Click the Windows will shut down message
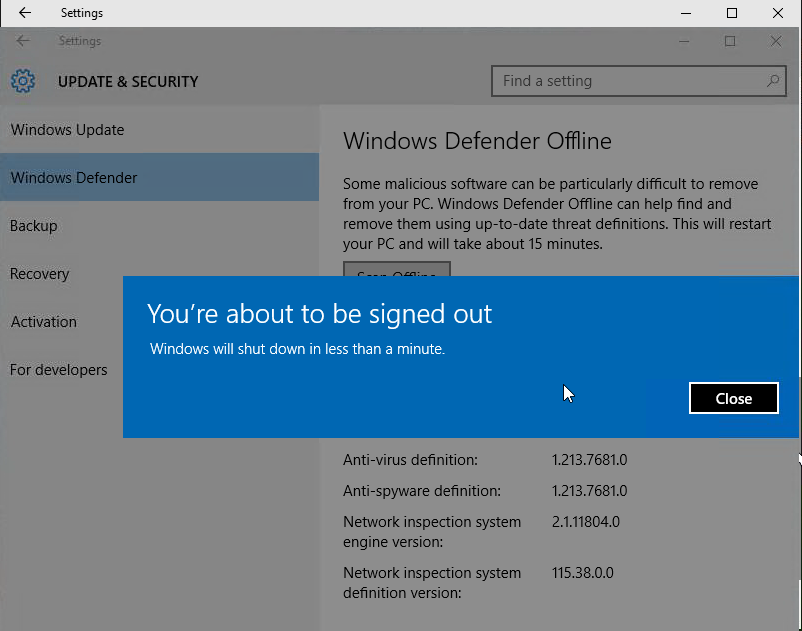This screenshot has width=802, height=631. pos(297,349)
